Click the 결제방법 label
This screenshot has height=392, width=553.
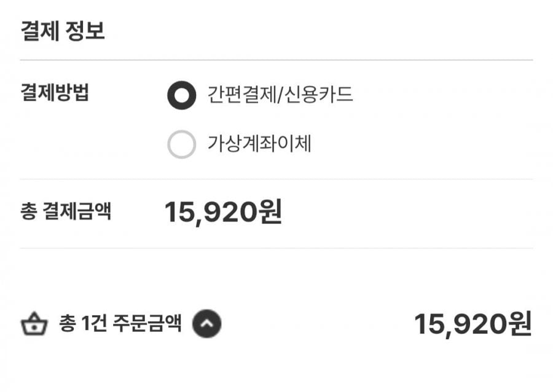point(55,95)
